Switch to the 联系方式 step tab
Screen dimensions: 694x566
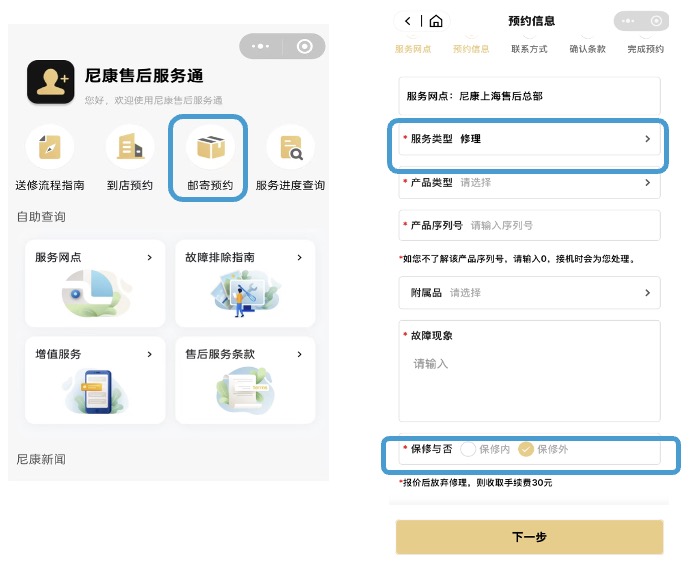[529, 48]
